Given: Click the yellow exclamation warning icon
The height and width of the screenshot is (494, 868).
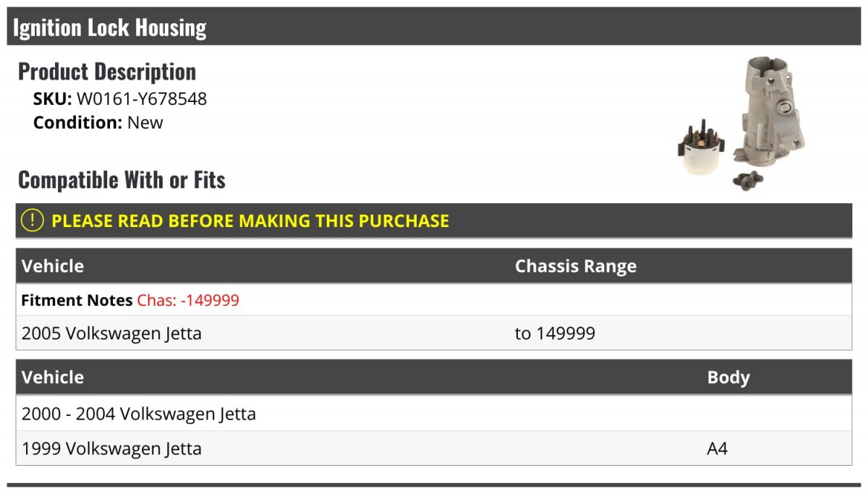Looking at the screenshot, I should click(32, 221).
